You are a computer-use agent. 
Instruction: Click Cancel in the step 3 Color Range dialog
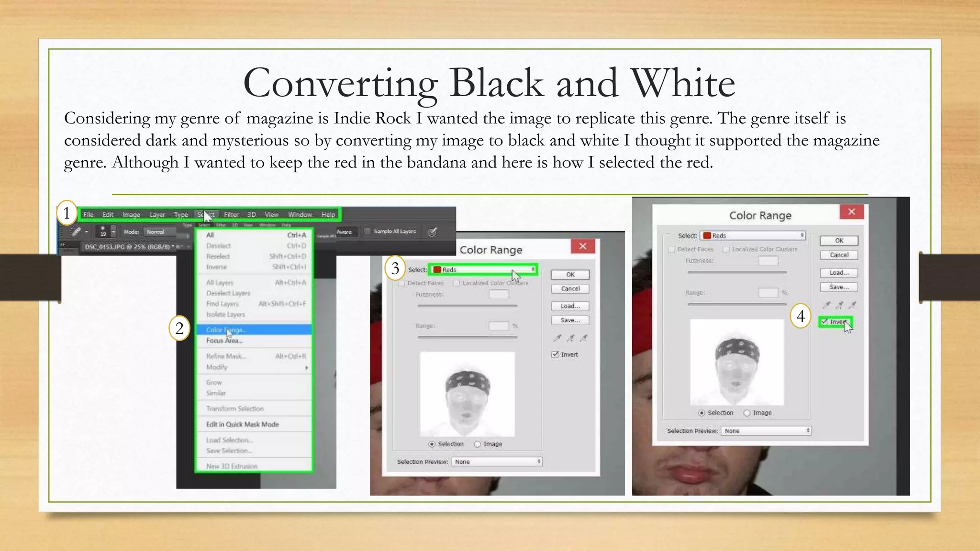570,289
